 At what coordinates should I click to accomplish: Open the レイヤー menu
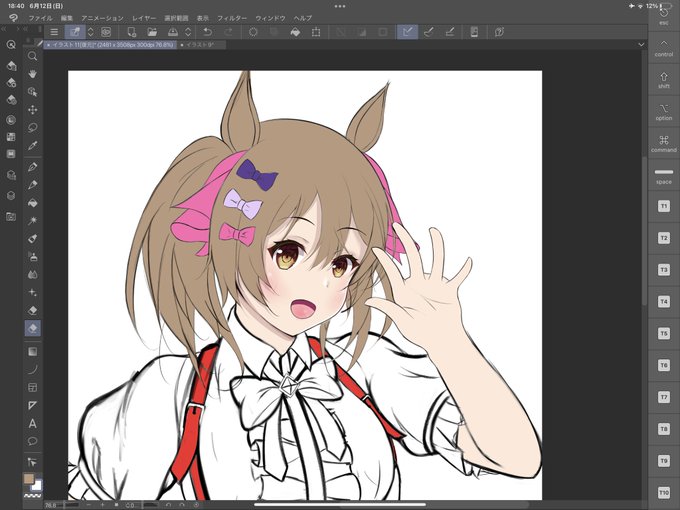(144, 18)
